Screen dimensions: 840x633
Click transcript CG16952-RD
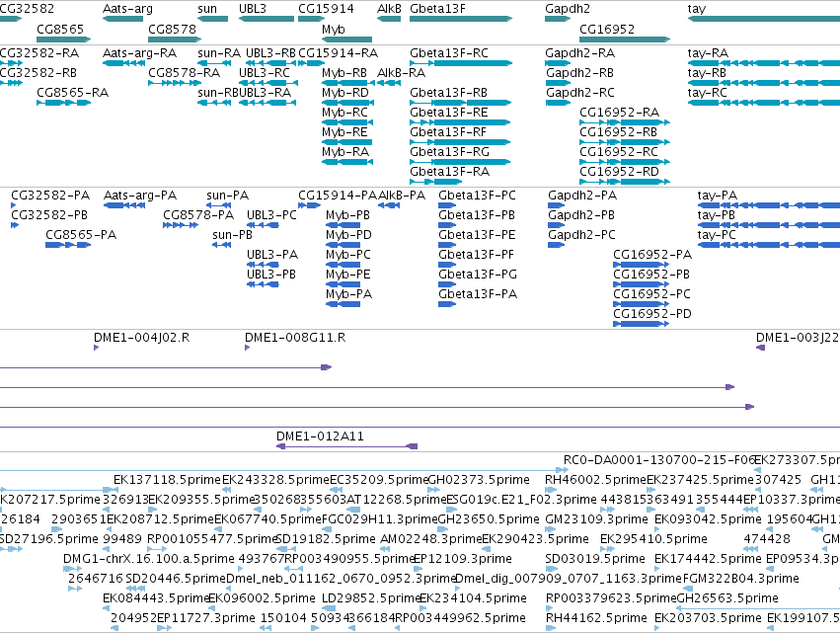click(x=619, y=172)
